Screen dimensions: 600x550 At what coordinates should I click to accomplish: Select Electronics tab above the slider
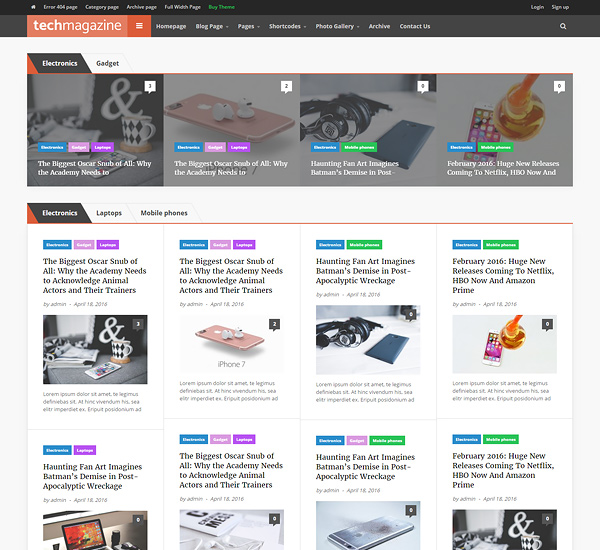[x=60, y=64]
